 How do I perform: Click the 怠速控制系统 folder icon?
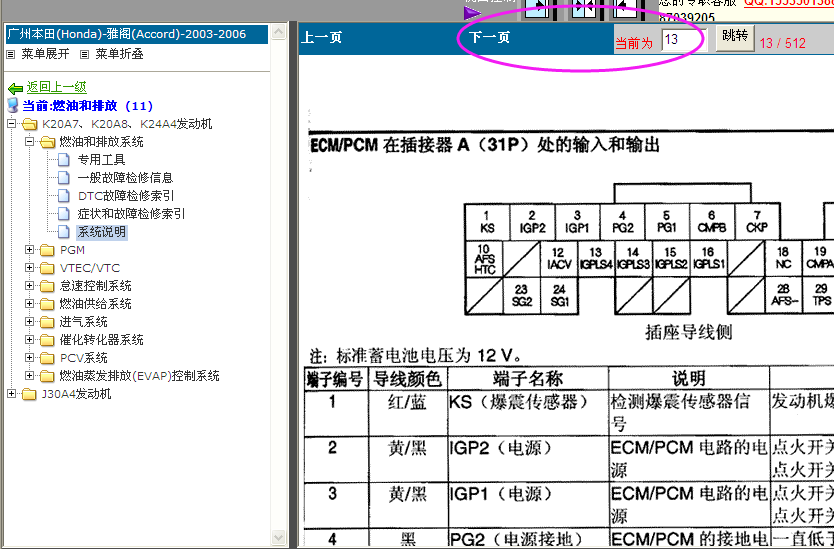[48, 286]
